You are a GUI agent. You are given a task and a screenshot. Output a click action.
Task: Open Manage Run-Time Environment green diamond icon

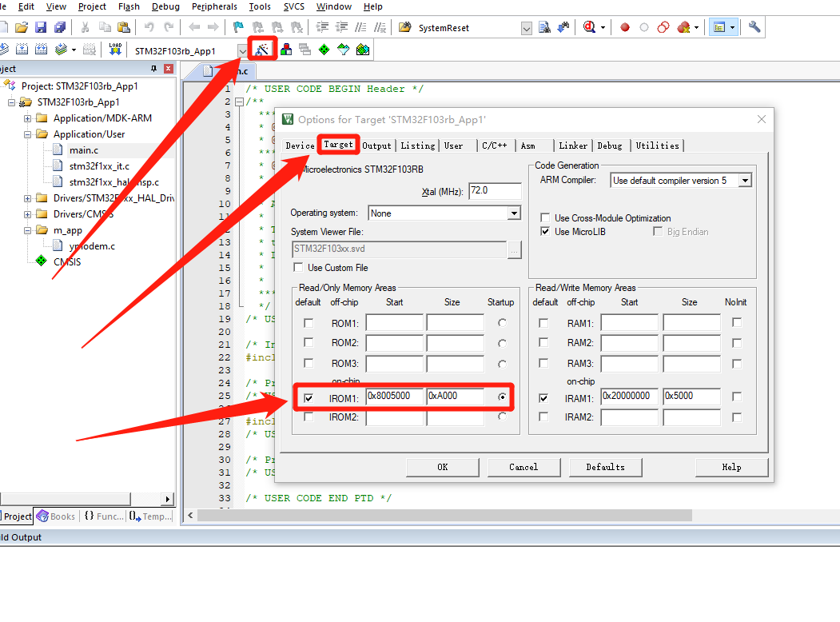click(x=324, y=50)
